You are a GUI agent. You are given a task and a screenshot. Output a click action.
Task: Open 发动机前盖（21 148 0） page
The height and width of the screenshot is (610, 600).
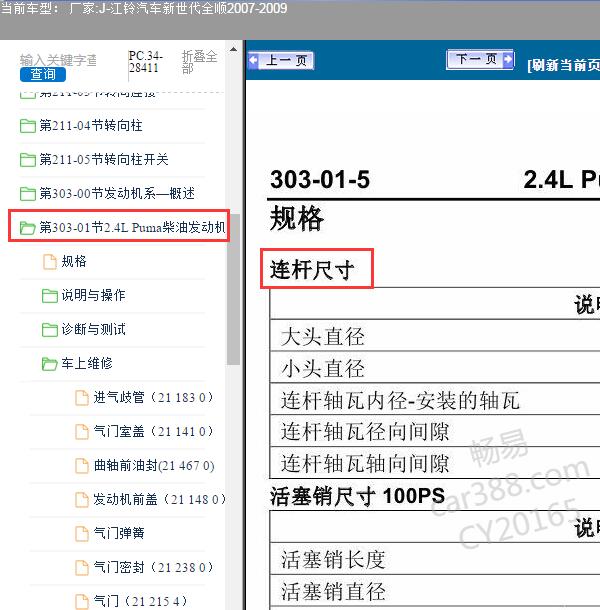coord(160,499)
